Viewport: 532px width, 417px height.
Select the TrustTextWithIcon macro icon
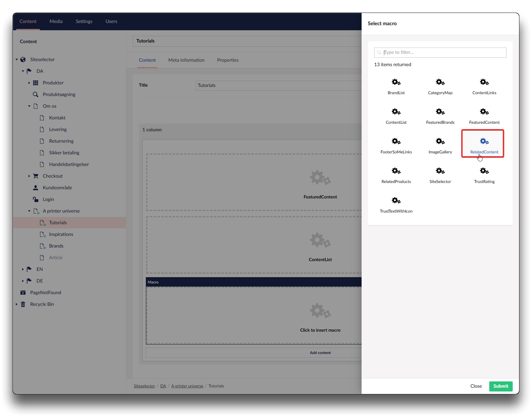pyautogui.click(x=396, y=201)
